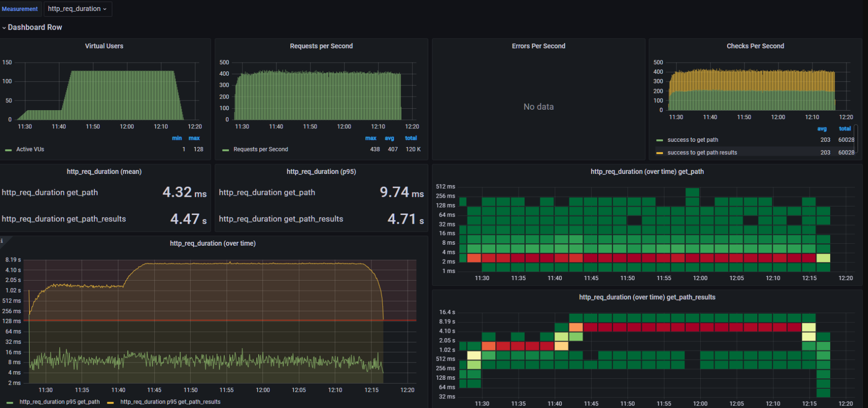The width and height of the screenshot is (868, 408).
Task: Click the green 'success to get path' swatch
Action: (x=660, y=140)
